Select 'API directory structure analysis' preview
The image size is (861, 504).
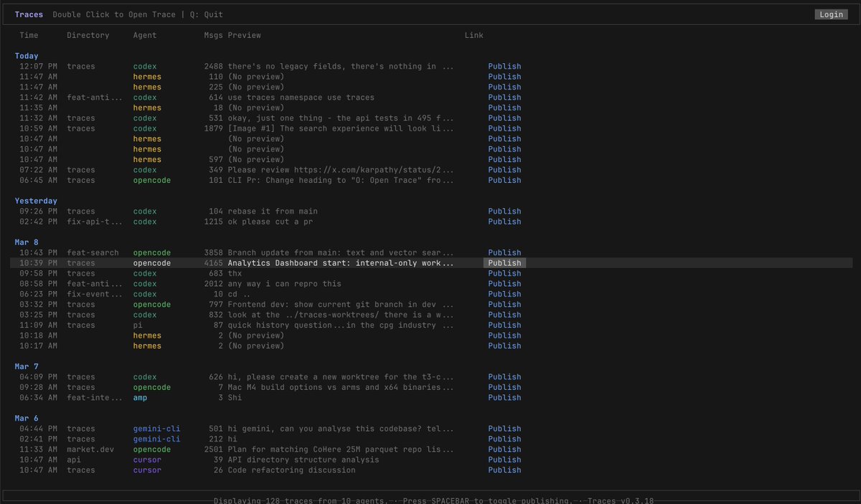pyautogui.click(x=304, y=460)
